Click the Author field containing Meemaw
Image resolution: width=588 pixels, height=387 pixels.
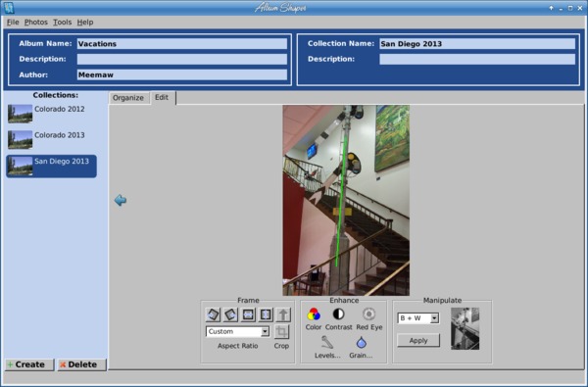click(x=182, y=74)
